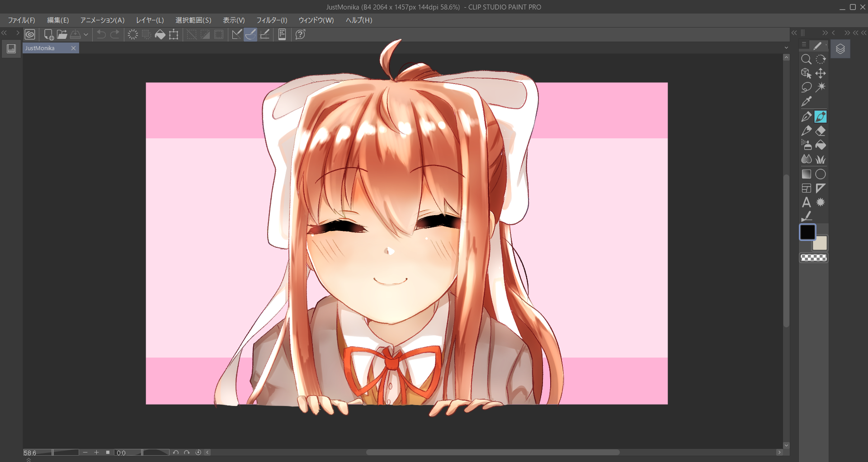
Task: Expand the bottom timeline panel chevron
Action: pyautogui.click(x=28, y=460)
